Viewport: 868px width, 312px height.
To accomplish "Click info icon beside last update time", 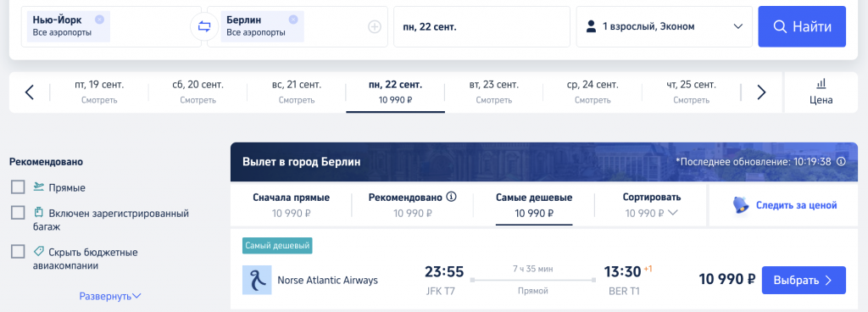I will click(x=841, y=162).
